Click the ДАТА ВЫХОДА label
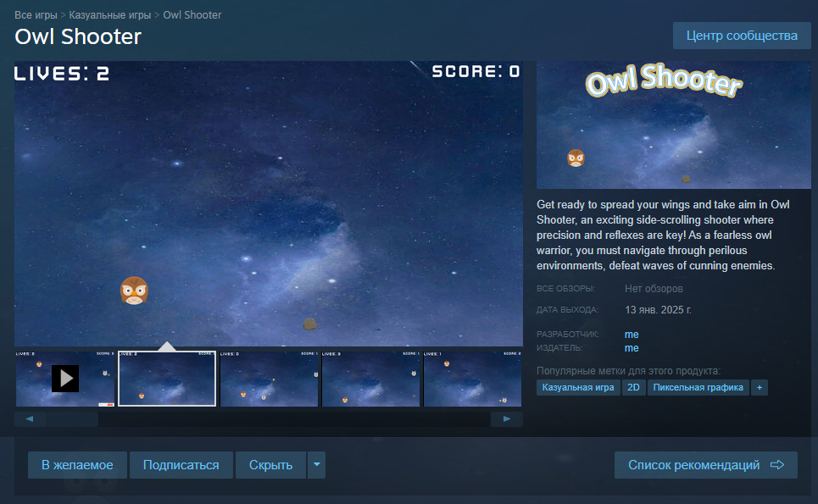Screen dimensions: 818x504 tap(568, 309)
